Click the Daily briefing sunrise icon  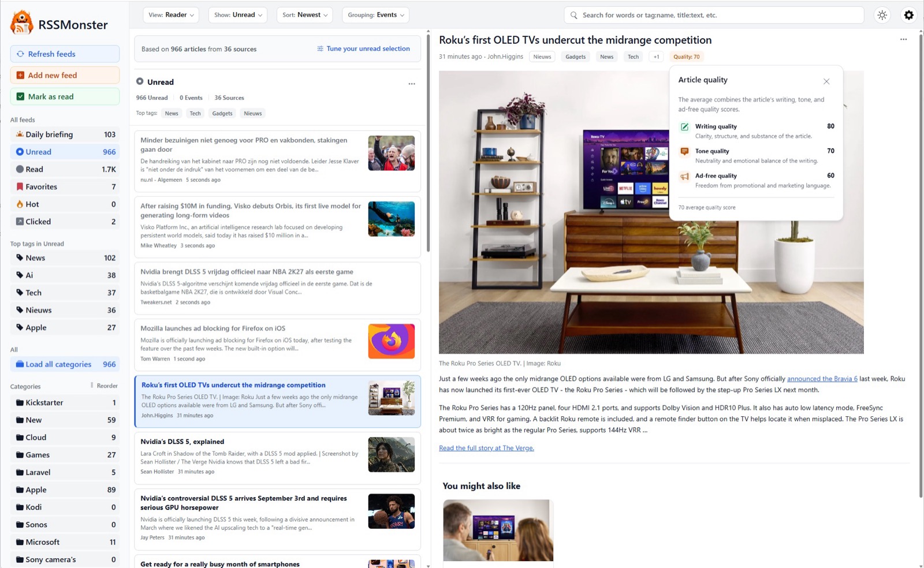20,134
